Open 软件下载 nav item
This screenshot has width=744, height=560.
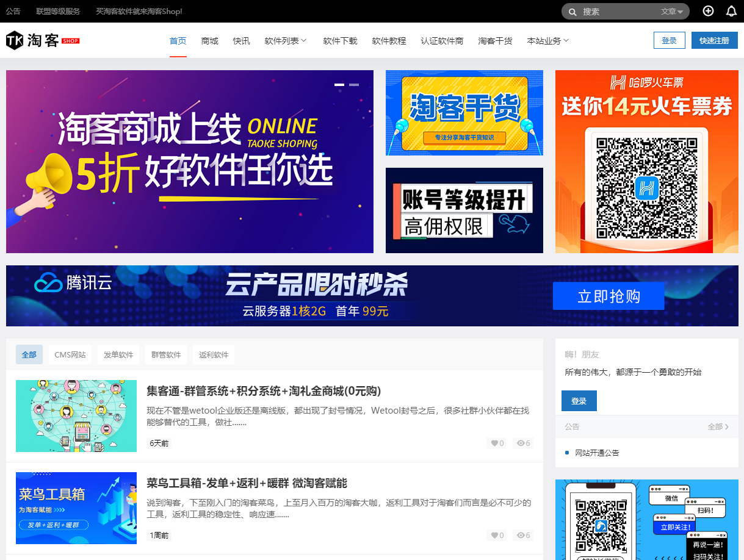pyautogui.click(x=340, y=41)
